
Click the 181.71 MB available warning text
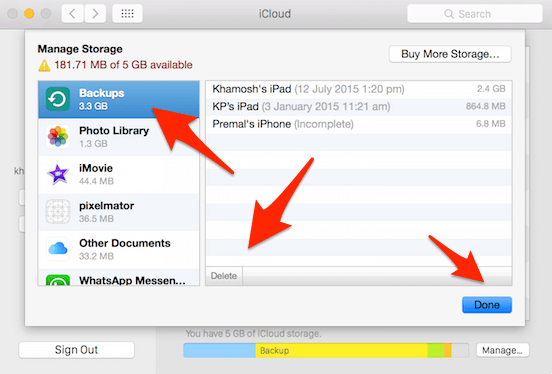click(x=123, y=65)
